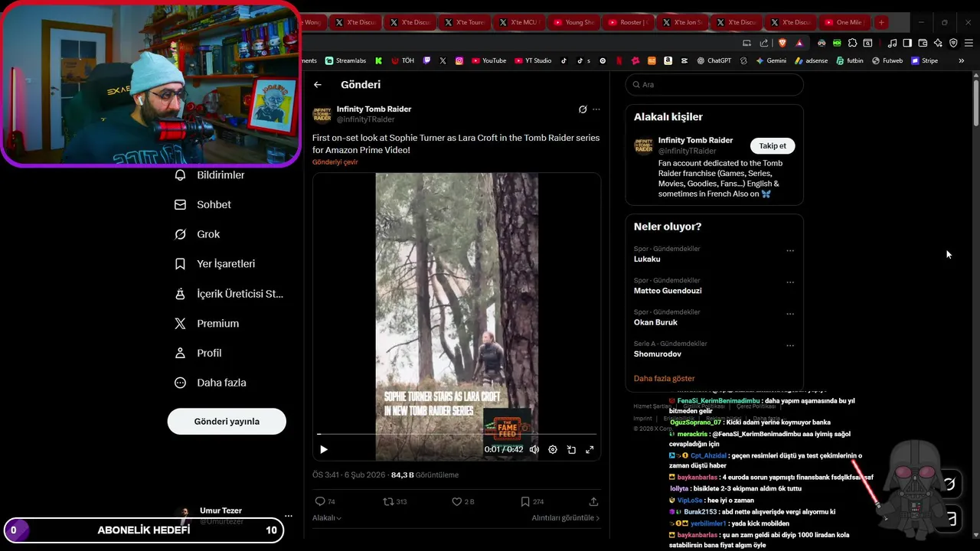Image resolution: width=980 pixels, height=551 pixels.
Task: Open the Streamlabs bookmark
Action: pos(346,60)
